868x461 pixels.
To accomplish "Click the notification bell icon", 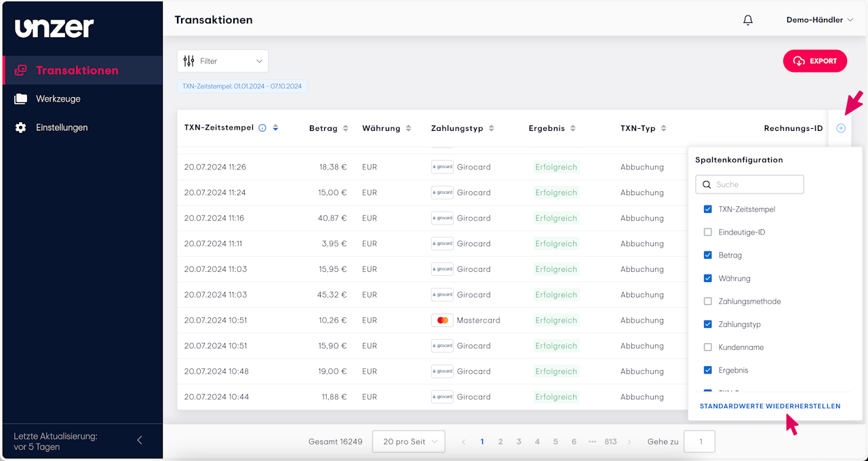I will coord(748,20).
